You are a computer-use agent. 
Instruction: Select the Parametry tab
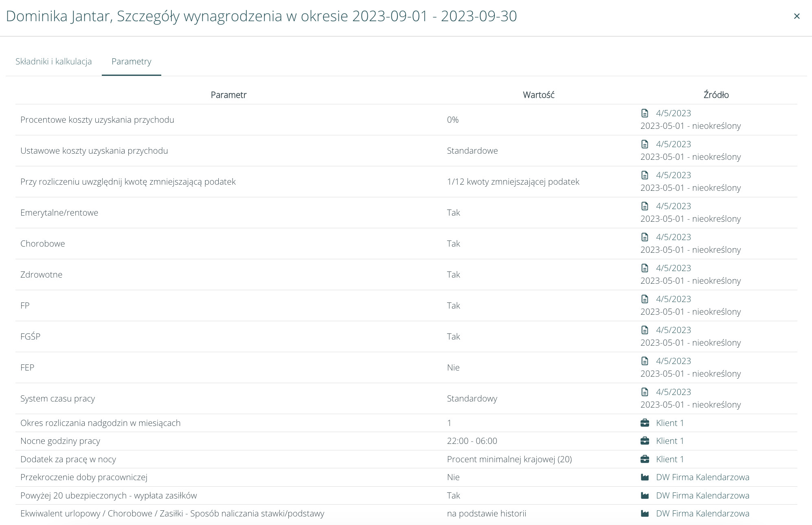coord(131,62)
